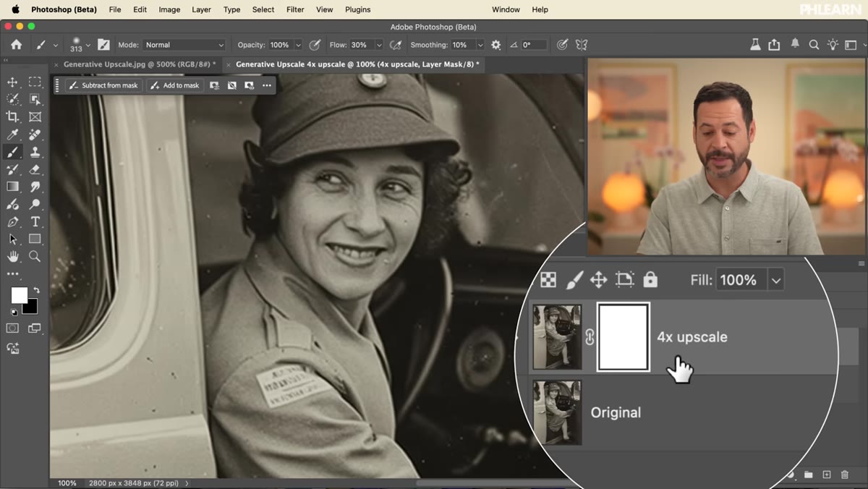Select the Clone Stamp tool
This screenshot has height=489, width=868.
coord(35,152)
